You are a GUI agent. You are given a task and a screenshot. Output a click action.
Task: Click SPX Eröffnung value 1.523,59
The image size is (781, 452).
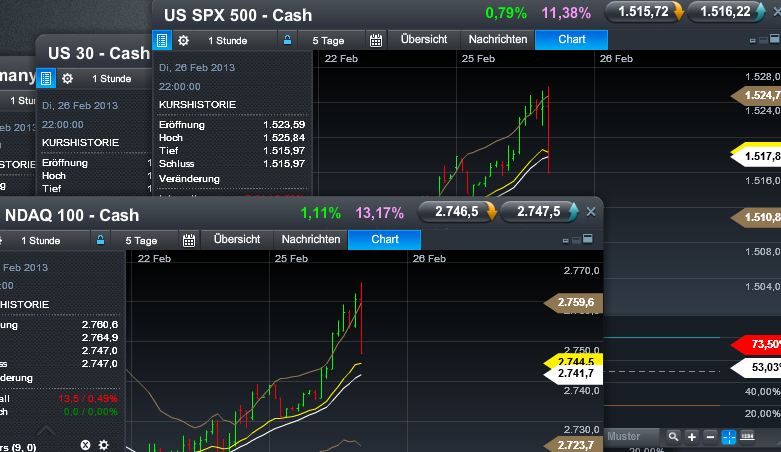[284, 125]
